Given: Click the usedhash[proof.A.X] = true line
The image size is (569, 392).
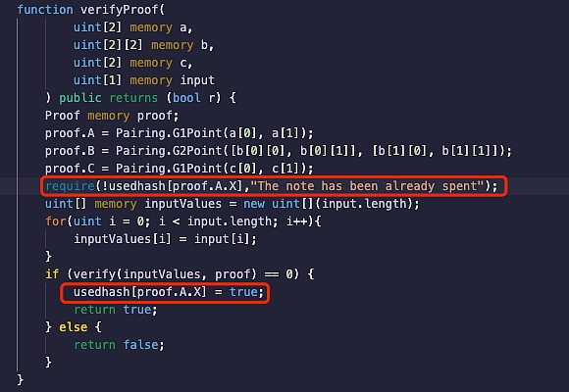Looking at the screenshot, I should point(169,292).
